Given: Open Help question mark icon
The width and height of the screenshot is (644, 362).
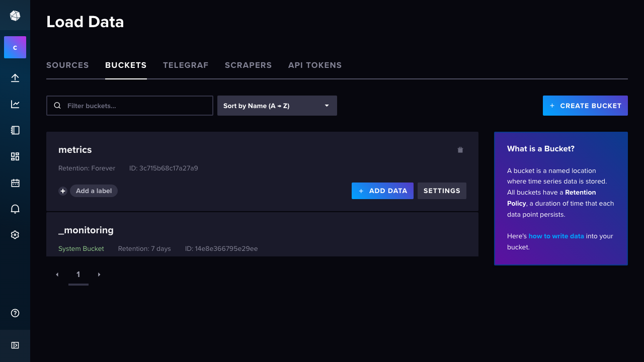Looking at the screenshot, I should 15,313.
